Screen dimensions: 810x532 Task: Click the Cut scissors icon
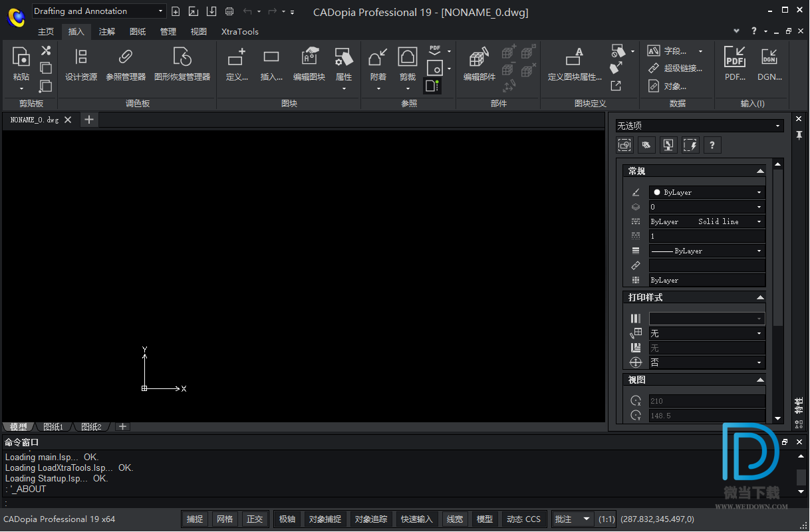pos(46,51)
